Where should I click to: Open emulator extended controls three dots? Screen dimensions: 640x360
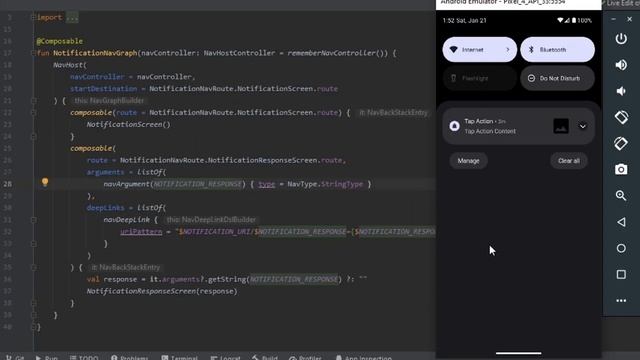point(621,301)
